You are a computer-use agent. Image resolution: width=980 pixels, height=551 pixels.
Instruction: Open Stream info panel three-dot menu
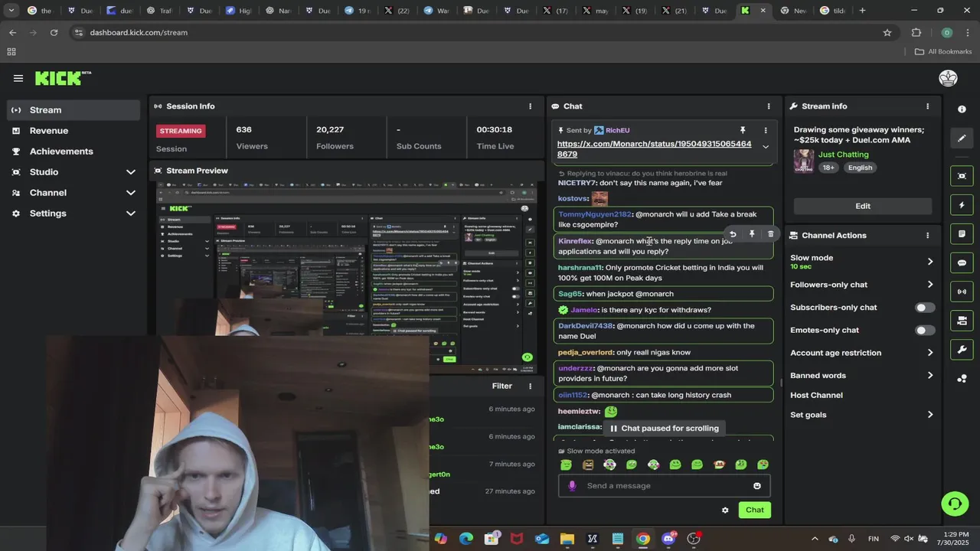pyautogui.click(x=927, y=106)
